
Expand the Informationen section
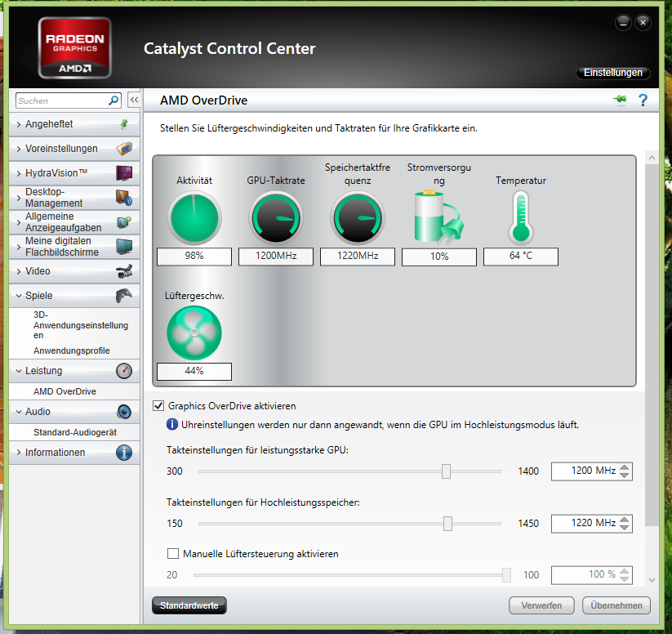point(19,453)
